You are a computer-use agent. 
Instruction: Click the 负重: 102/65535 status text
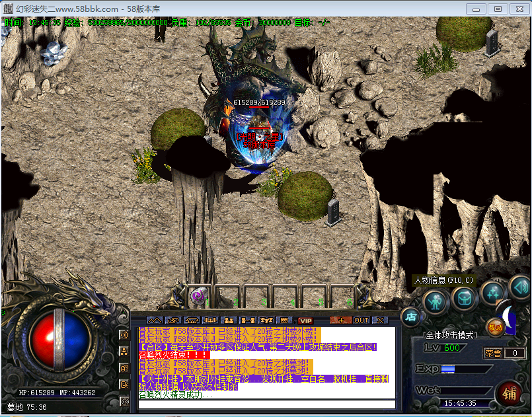[201, 22]
